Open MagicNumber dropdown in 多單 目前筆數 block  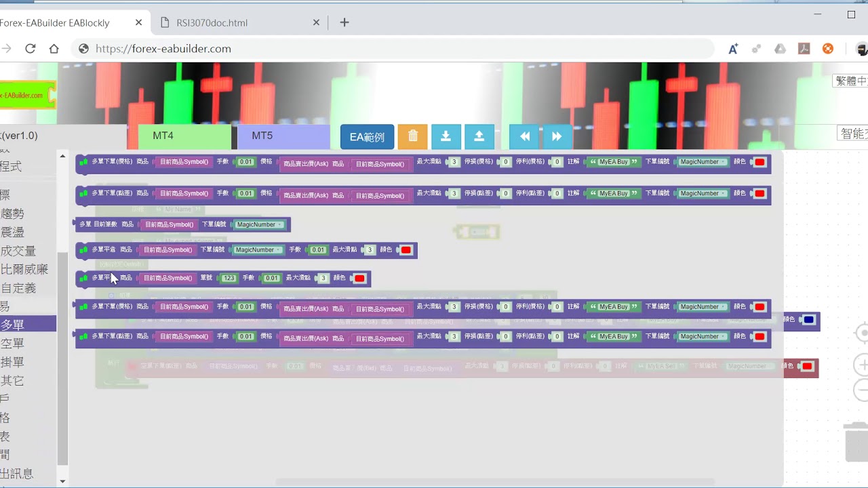tap(259, 224)
